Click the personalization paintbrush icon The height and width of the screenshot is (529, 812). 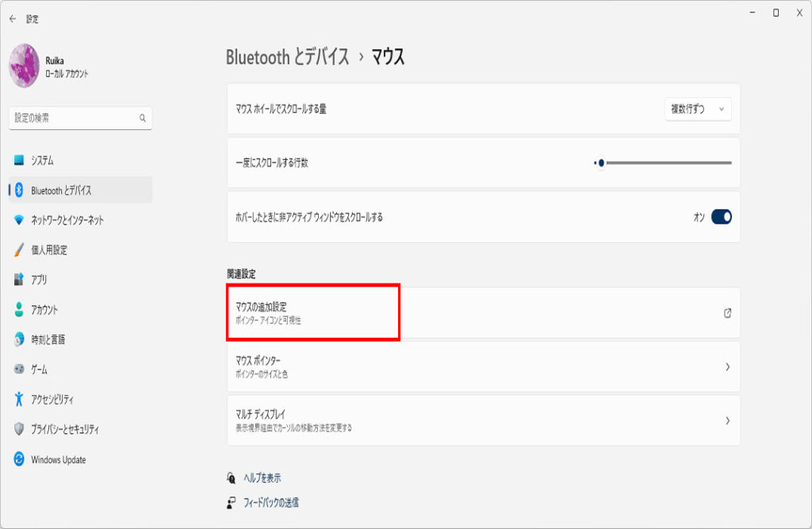pos(19,250)
